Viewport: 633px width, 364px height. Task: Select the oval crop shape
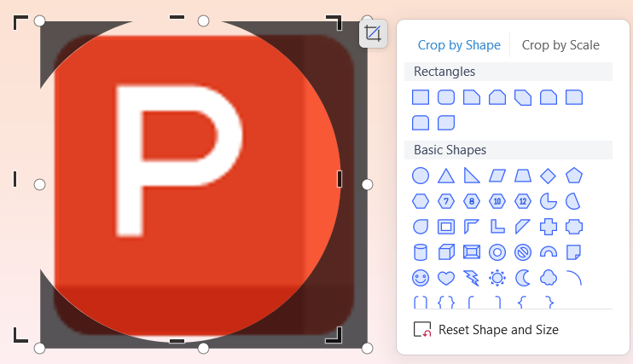tap(421, 176)
